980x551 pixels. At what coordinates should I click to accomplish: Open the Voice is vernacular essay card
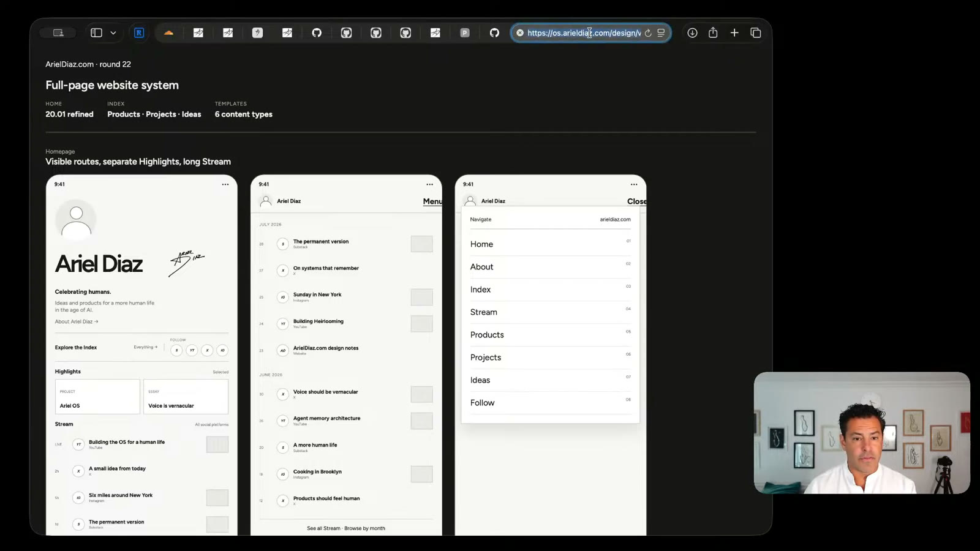(x=186, y=397)
